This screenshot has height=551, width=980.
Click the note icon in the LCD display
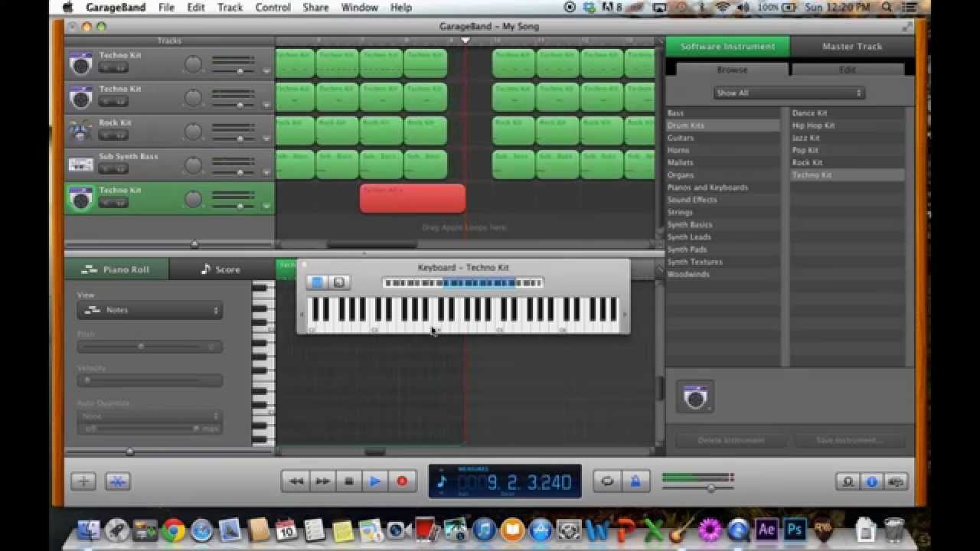(x=442, y=482)
